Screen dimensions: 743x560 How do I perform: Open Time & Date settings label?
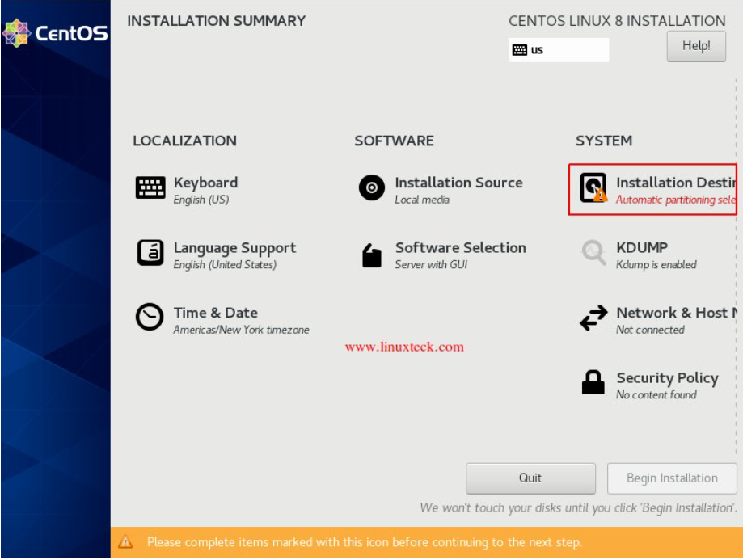pos(216,313)
